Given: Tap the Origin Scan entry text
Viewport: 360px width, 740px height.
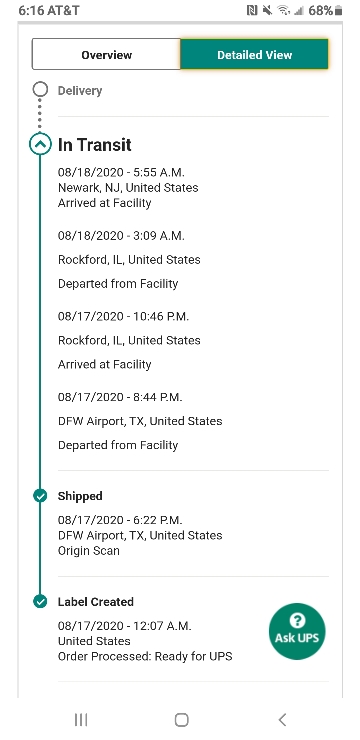Looking at the screenshot, I should point(89,550).
